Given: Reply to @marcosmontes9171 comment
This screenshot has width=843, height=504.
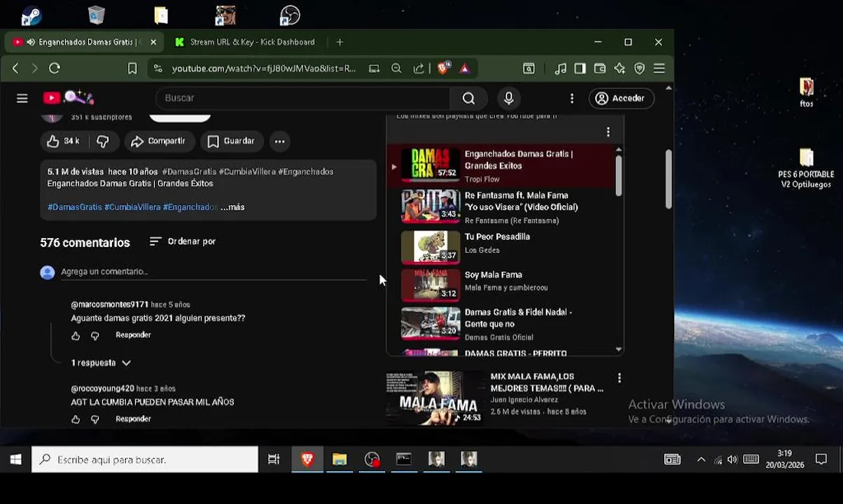Looking at the screenshot, I should pos(133,335).
